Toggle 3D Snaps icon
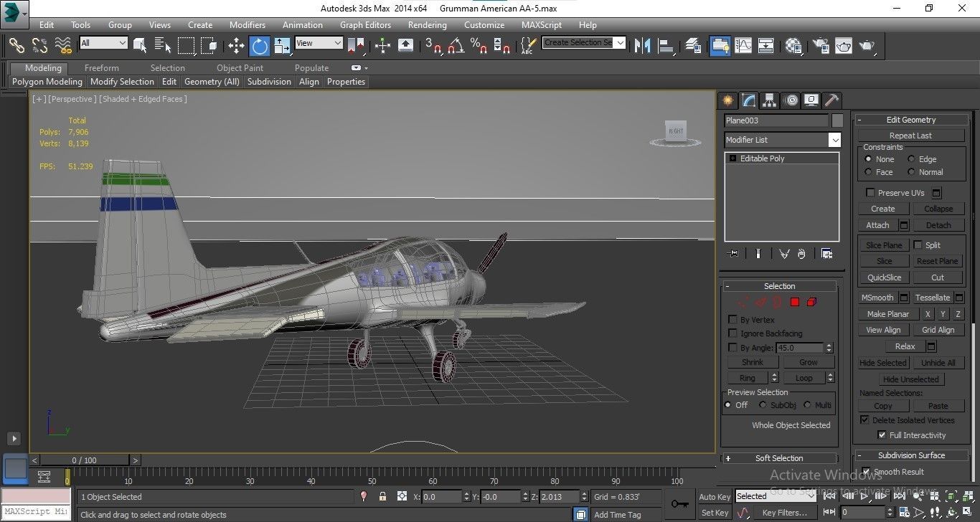Screen dimensions: 980x522 pyautogui.click(x=433, y=45)
